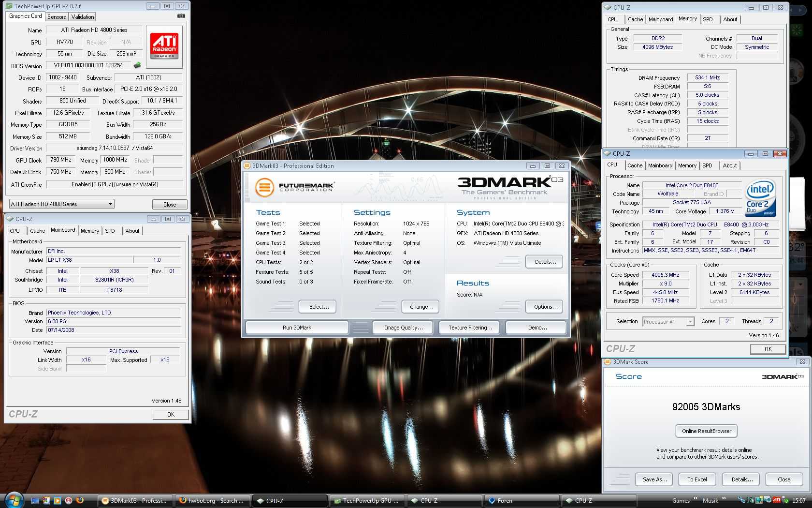Click the BIOS Version field in GPU-Z

(x=88, y=65)
